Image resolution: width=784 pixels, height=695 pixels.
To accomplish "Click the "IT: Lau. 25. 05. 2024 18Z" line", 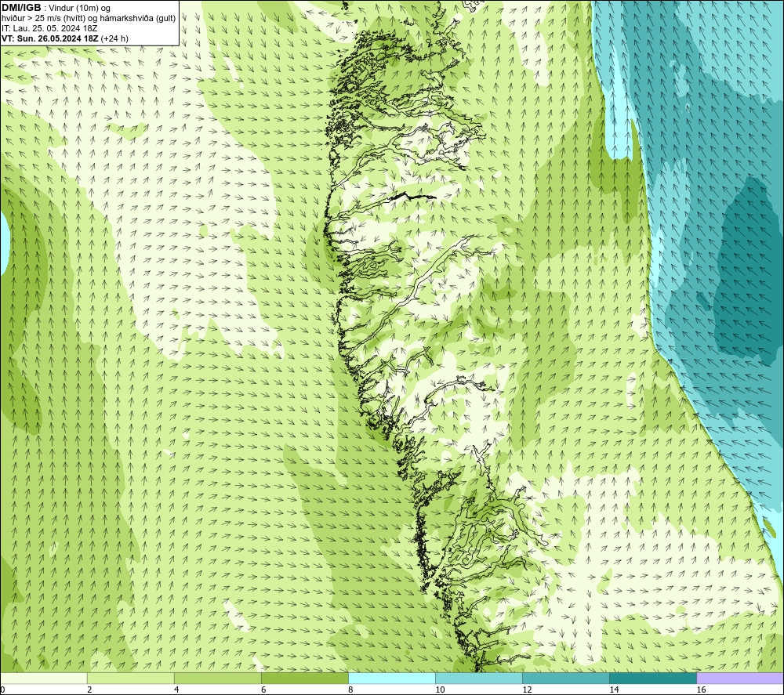I will coord(49,28).
